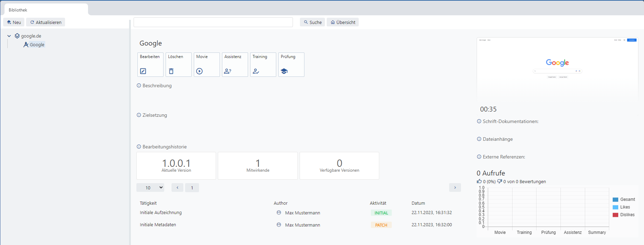Click the Datum column header
Screen dimensions: 644x245
coord(418,203)
